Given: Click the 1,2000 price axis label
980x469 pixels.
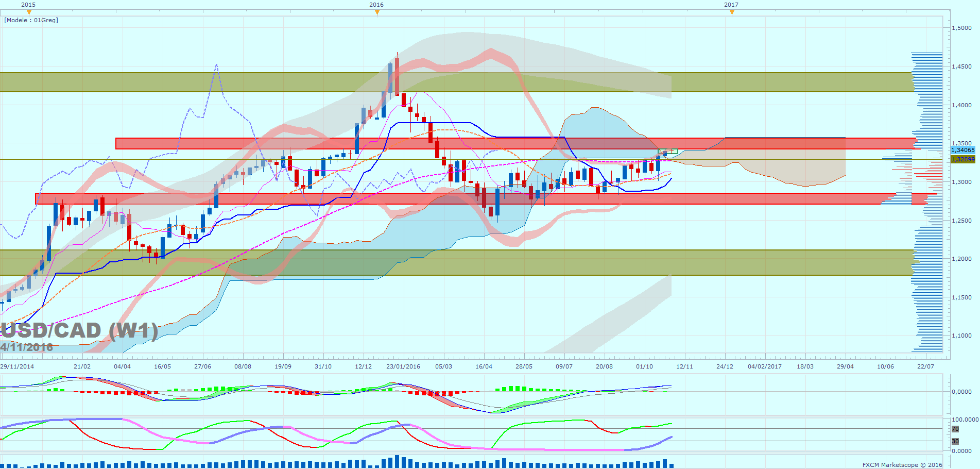Looking at the screenshot, I should 962,259.
